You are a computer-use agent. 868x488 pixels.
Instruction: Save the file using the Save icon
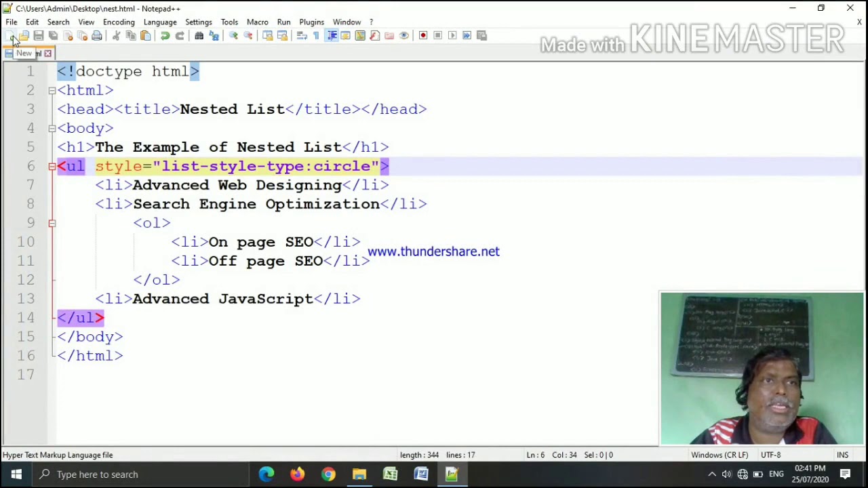pyautogui.click(x=38, y=35)
